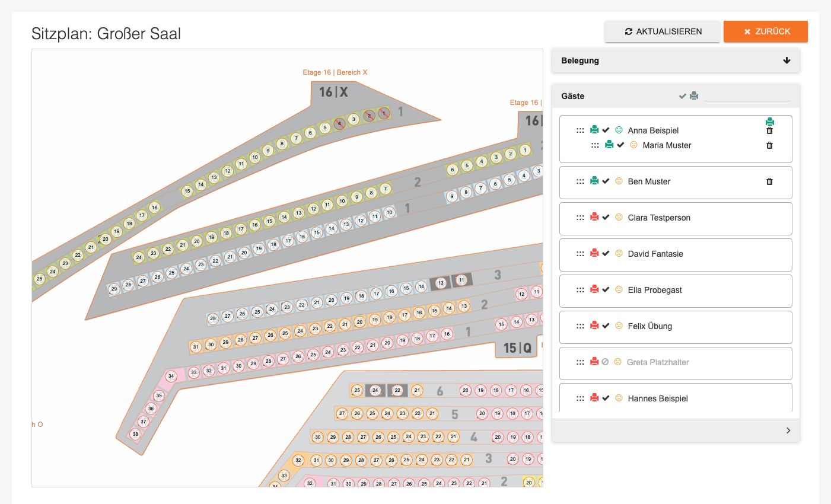Click the green seat icon beside Anna Beispiel's name
This screenshot has height=504, width=831.
tap(594, 130)
